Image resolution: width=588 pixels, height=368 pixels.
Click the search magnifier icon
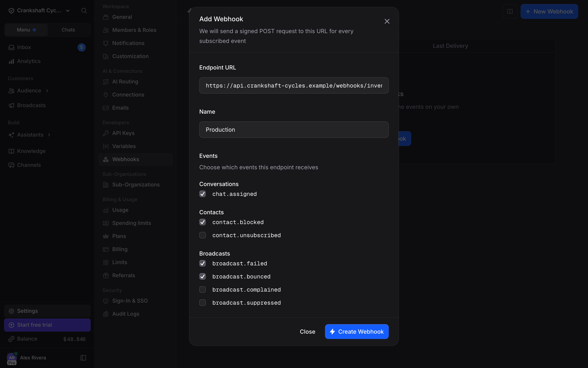(x=84, y=10)
